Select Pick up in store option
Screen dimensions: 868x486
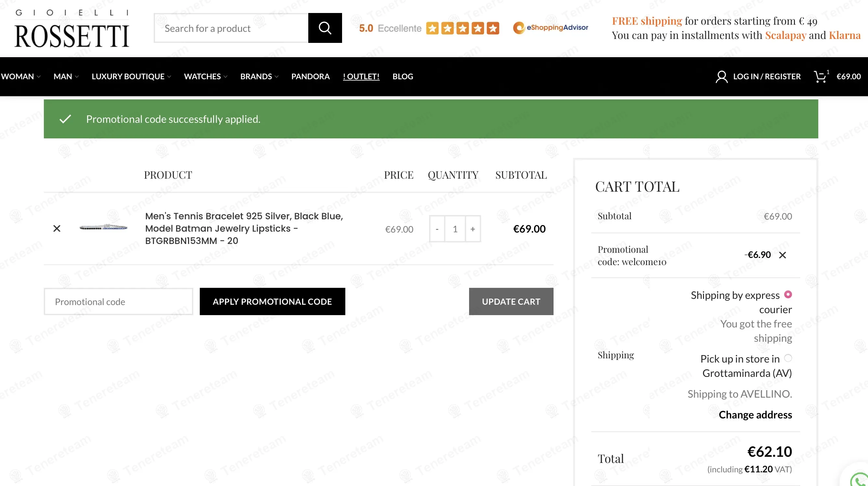(788, 358)
